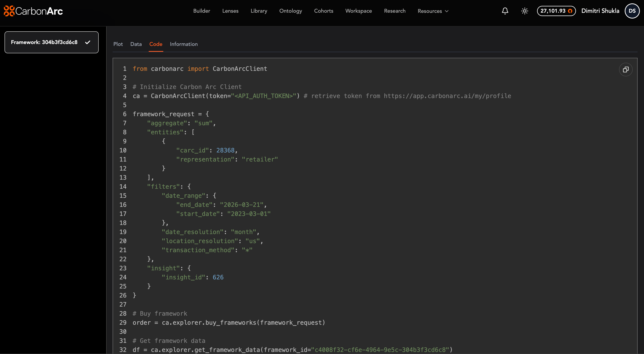Screen dimensions: 644x354
Task: Open Cohorts from the navigation bar
Action: click(x=324, y=11)
